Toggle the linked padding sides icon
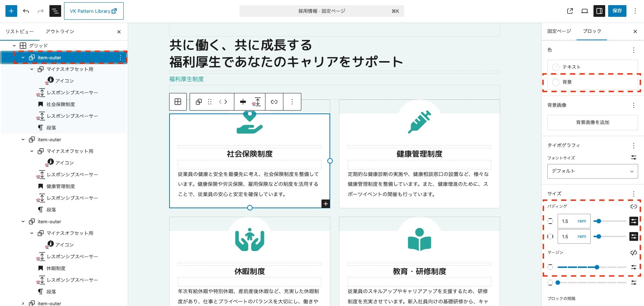This screenshot has width=644, height=306. (x=633, y=206)
